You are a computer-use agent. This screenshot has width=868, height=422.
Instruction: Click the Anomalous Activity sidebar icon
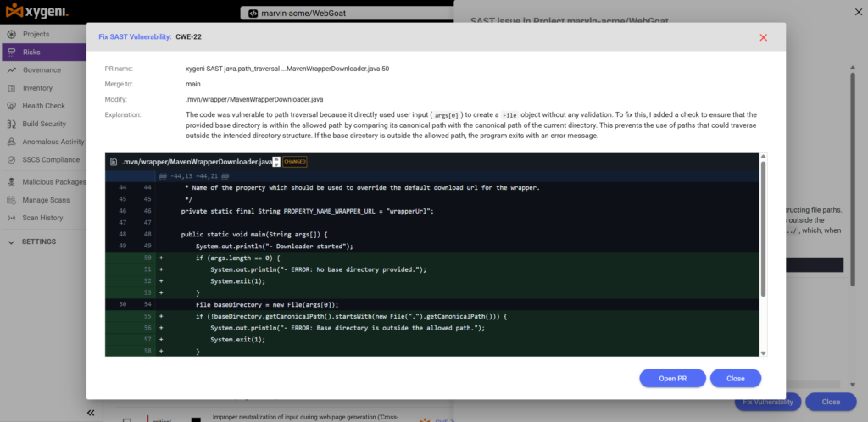pos(11,142)
